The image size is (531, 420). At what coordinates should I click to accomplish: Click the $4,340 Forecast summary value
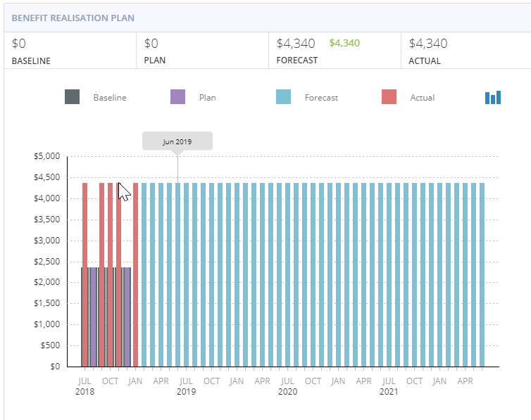tap(296, 44)
